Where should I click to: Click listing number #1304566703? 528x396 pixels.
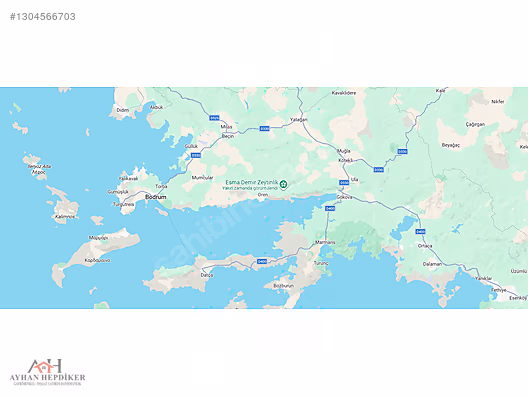pyautogui.click(x=43, y=16)
